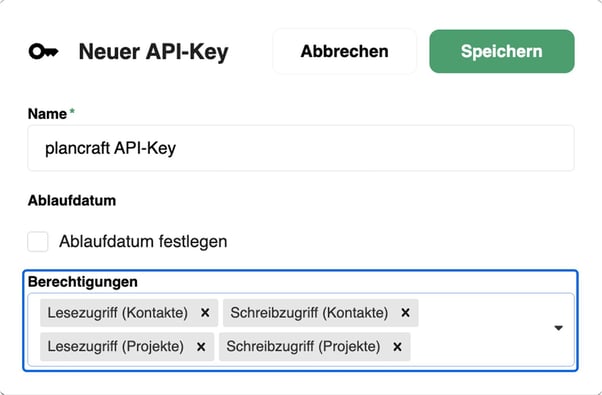Save the API key with Speichern
The height and width of the screenshot is (395, 602).
pyautogui.click(x=502, y=51)
